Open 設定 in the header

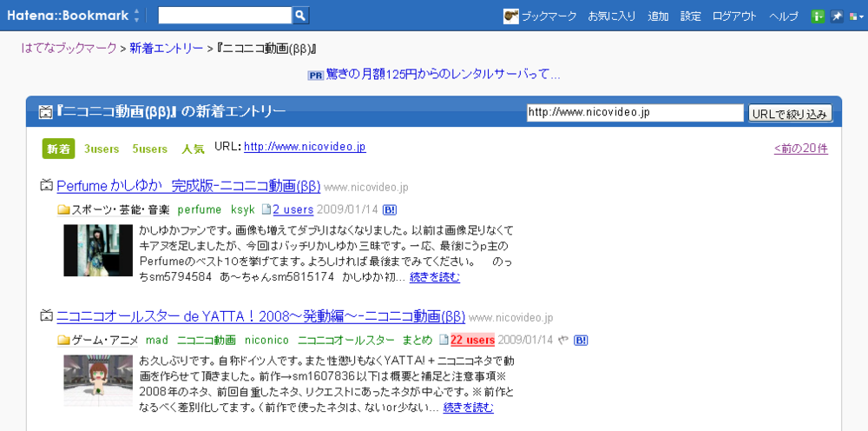tap(691, 16)
